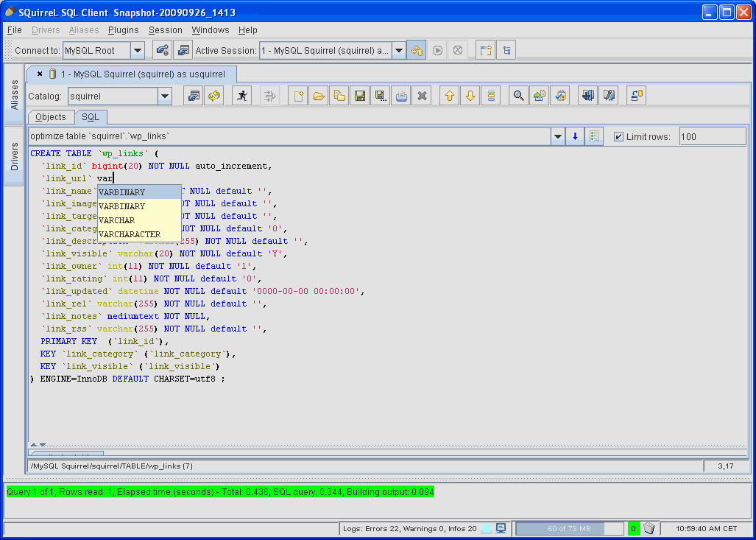Click the magnifying glass Find icon
Viewport: 756px width, 540px height.
[519, 96]
